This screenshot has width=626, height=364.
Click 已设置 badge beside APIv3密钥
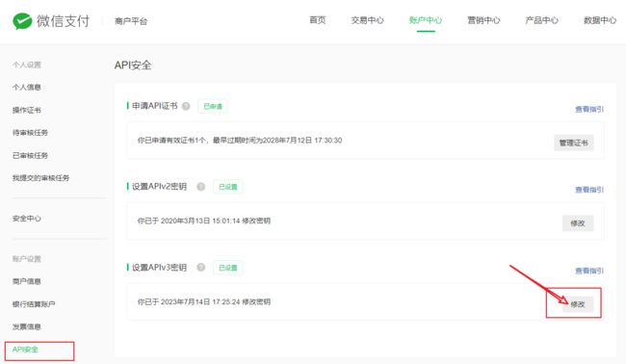[x=228, y=268]
